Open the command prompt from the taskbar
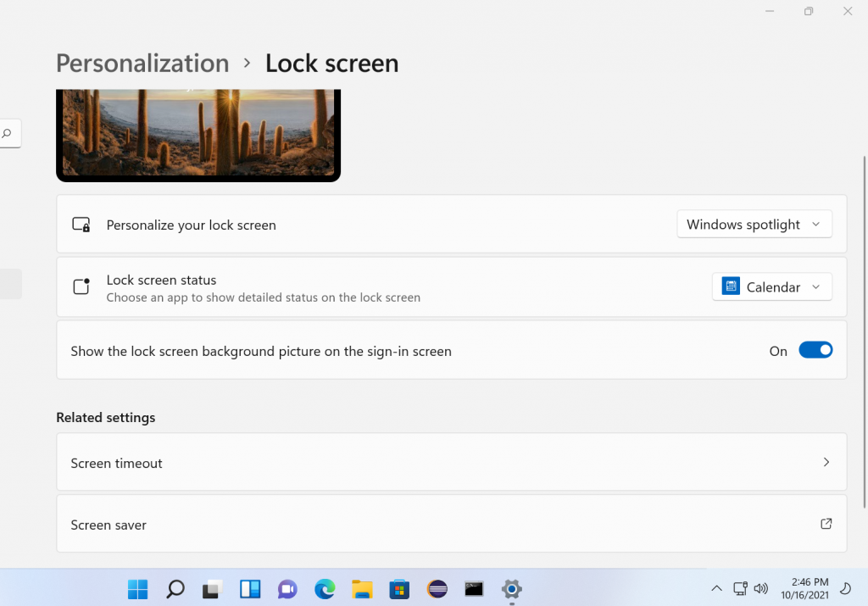 pyautogui.click(x=474, y=589)
